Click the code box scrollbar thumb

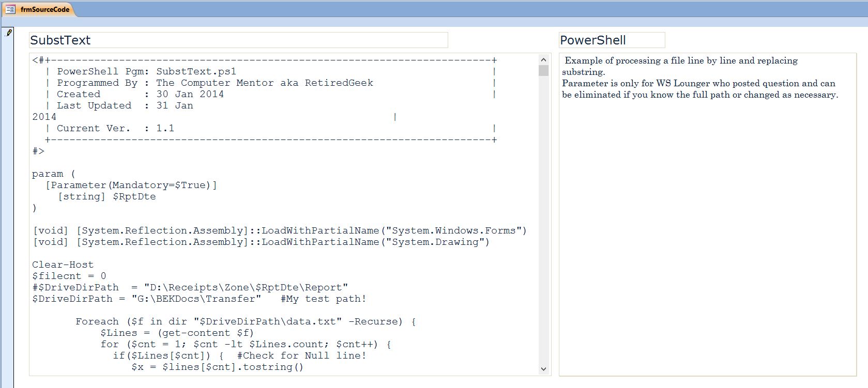click(x=543, y=71)
